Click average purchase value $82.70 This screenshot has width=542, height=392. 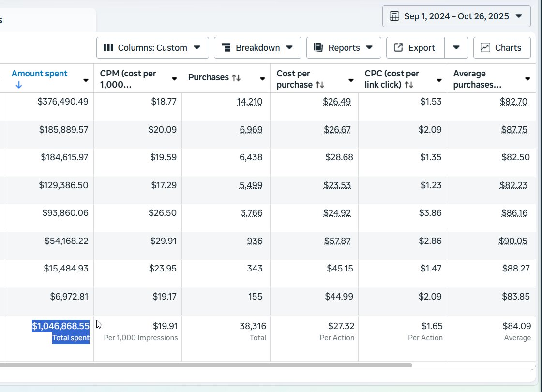(513, 102)
